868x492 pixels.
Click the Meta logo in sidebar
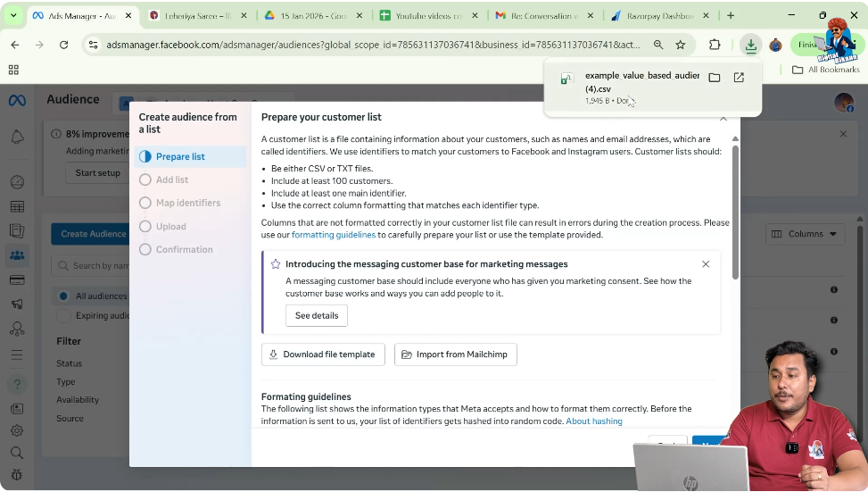click(x=17, y=100)
